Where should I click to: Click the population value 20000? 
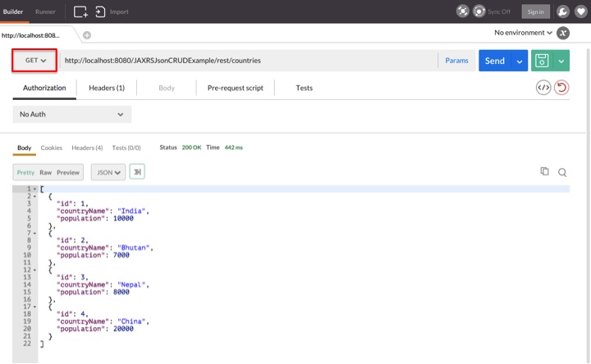[123, 329]
